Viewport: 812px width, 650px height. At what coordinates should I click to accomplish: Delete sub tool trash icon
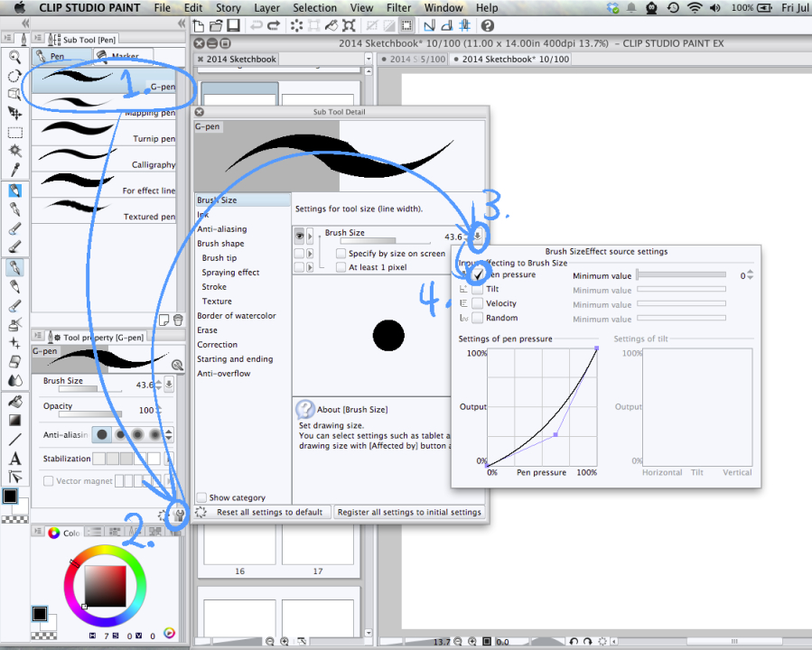(x=178, y=320)
